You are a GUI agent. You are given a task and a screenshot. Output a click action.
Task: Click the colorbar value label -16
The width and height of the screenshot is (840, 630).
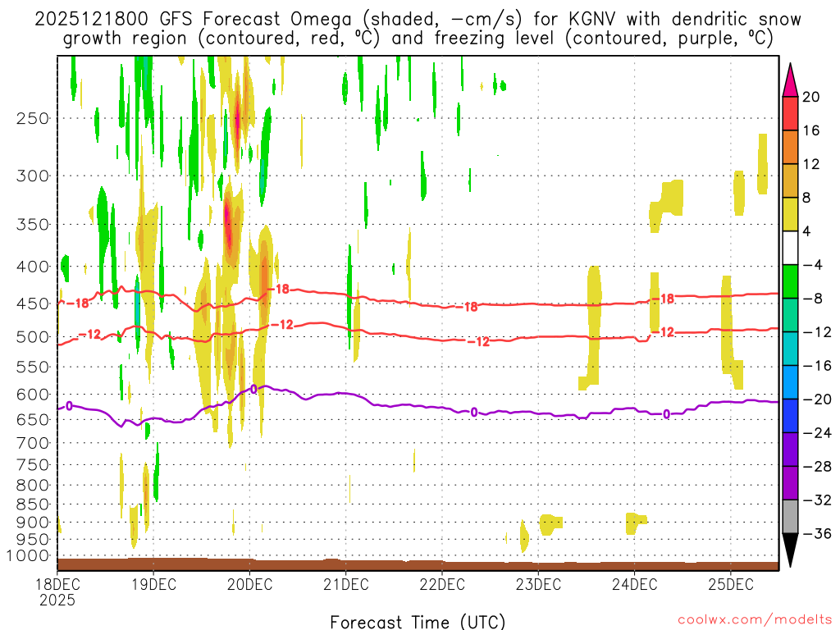[x=817, y=366]
